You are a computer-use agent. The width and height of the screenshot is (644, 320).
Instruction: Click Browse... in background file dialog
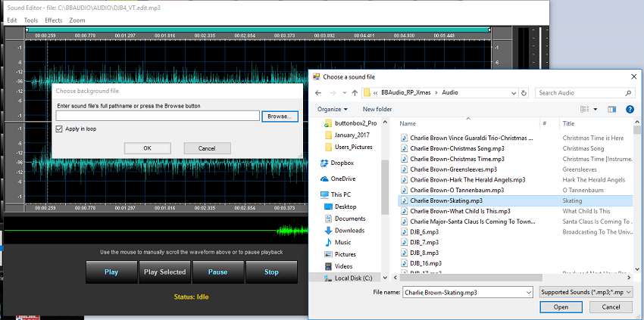[x=280, y=117]
